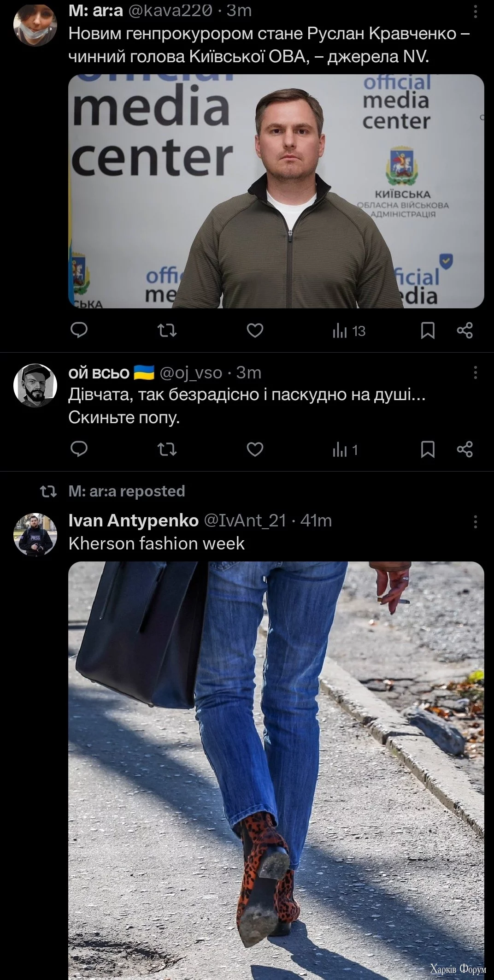This screenshot has height=980, width=494.
Task: Bookmark the oj_vso tweet
Action: 428,449
